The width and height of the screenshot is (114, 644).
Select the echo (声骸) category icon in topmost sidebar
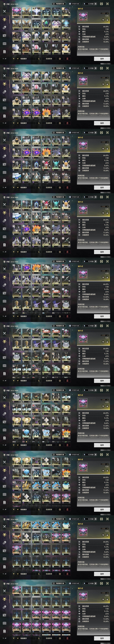(x=4, y=19)
